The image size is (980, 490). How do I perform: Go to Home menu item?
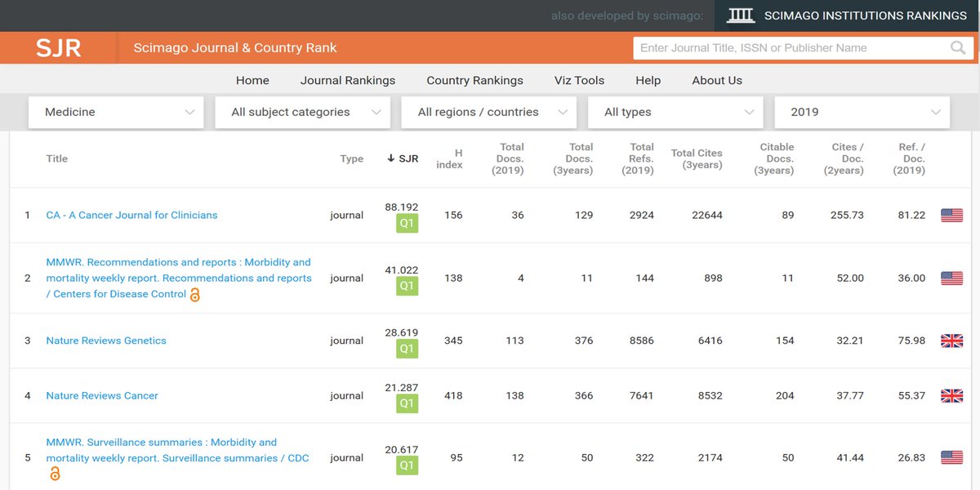click(x=252, y=80)
